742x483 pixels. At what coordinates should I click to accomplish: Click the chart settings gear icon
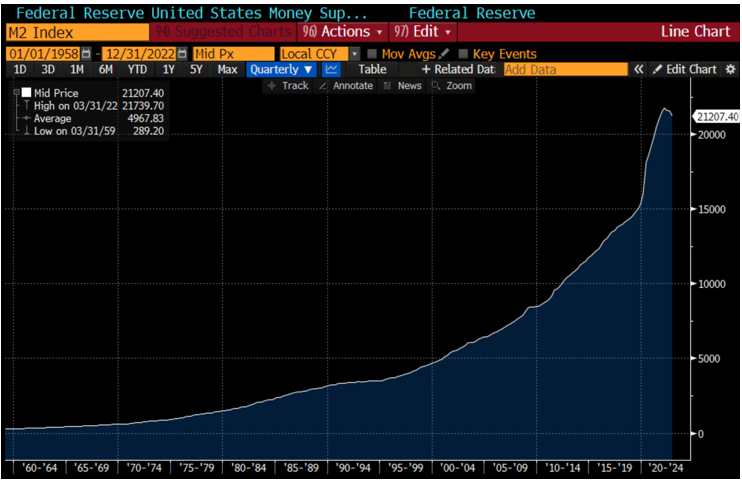click(730, 70)
